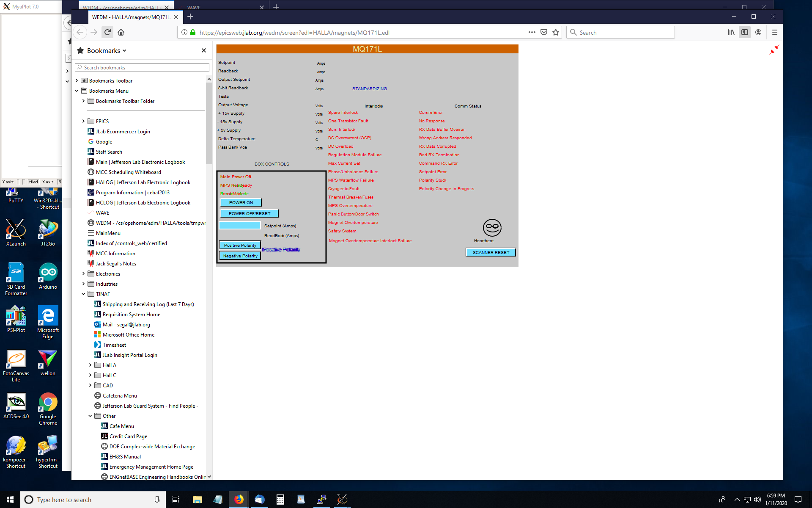Open the Timesheet bookmark
Viewport: 812px width, 508px height.
(114, 345)
